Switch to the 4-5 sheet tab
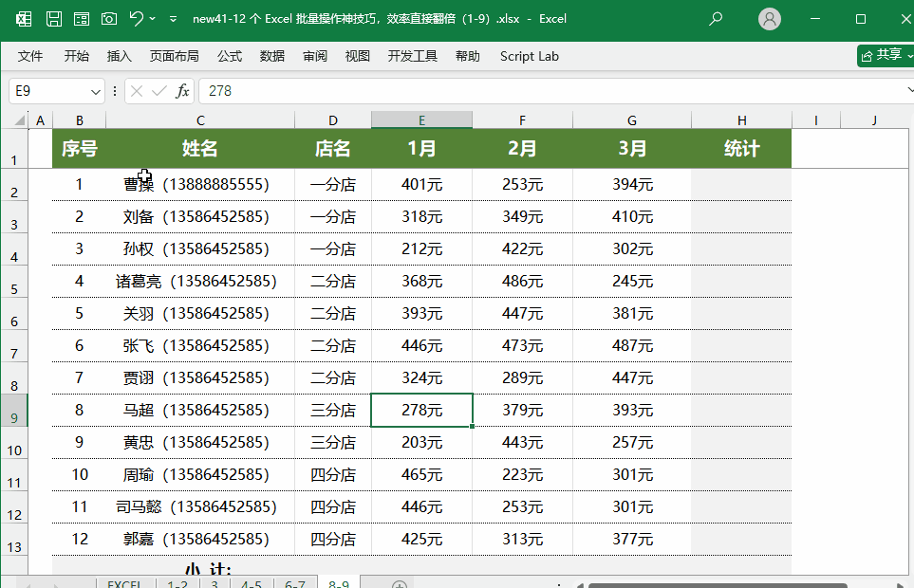 [x=252, y=582]
